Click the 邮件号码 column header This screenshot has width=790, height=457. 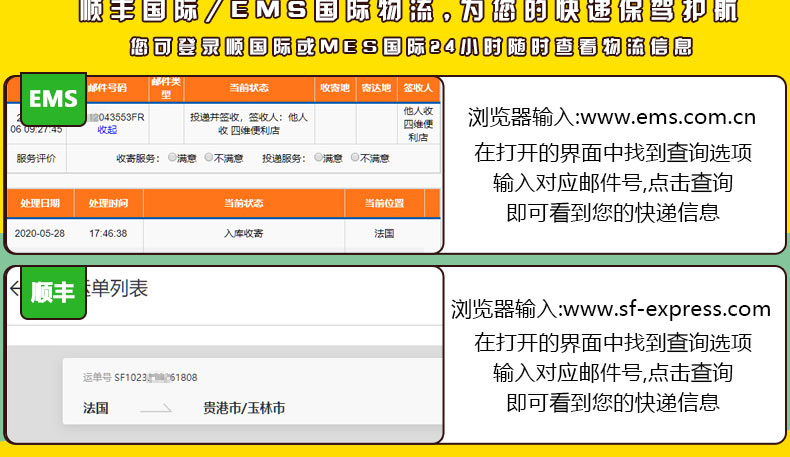pos(107,88)
